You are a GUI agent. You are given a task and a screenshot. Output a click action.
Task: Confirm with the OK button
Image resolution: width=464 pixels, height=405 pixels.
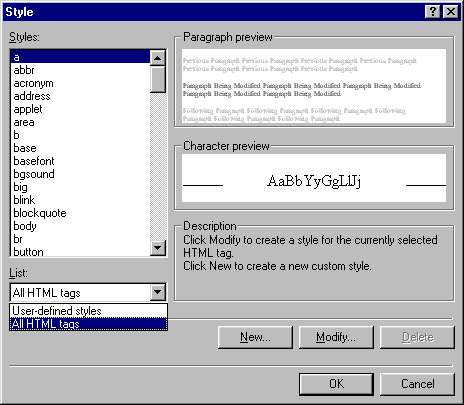(x=336, y=384)
